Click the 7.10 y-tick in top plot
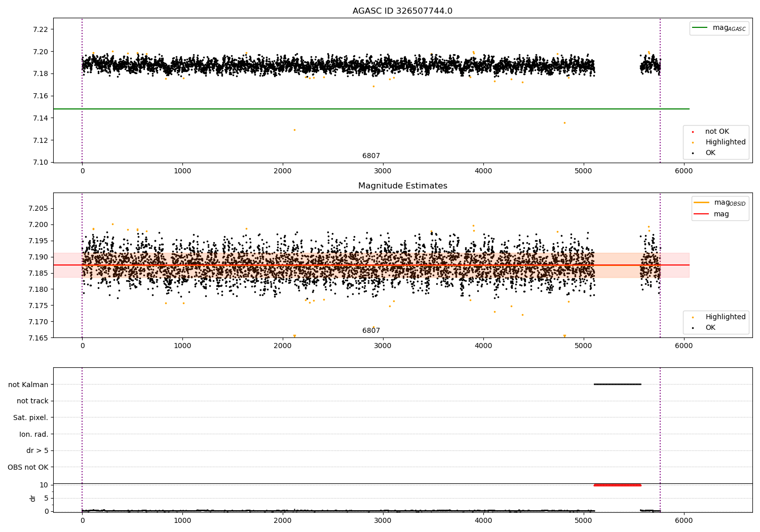 click(x=41, y=162)
